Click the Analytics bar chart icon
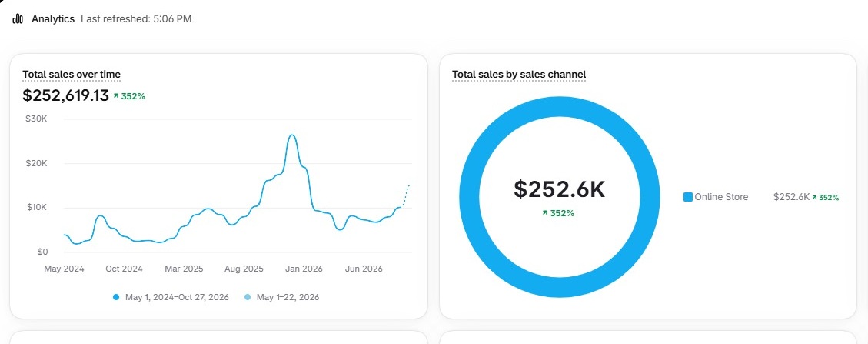868x344 pixels. point(18,18)
